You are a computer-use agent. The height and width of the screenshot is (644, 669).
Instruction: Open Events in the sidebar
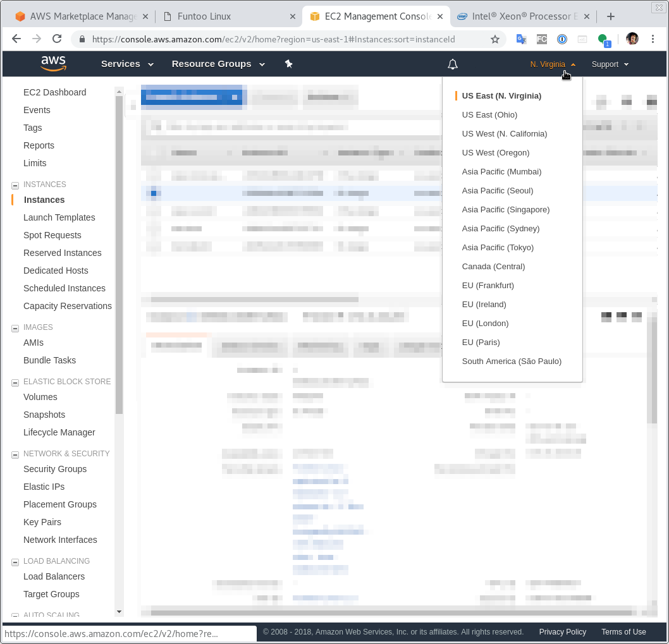click(x=37, y=110)
